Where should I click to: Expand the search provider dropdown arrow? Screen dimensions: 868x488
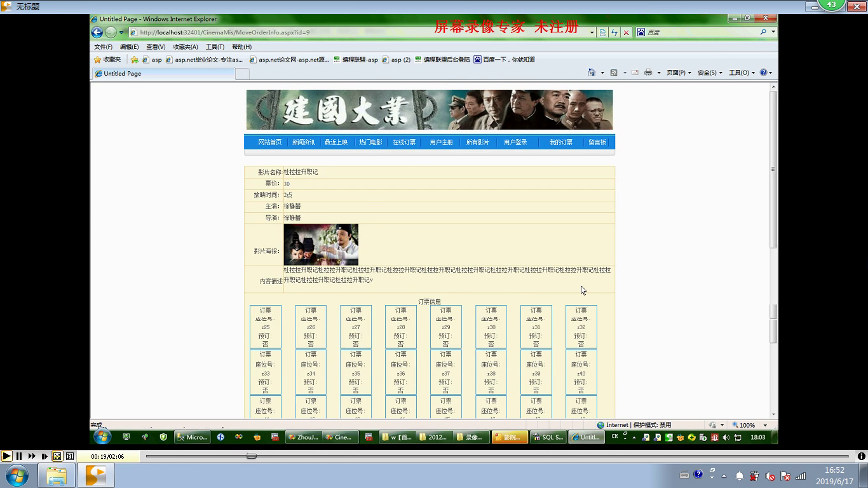pos(773,32)
